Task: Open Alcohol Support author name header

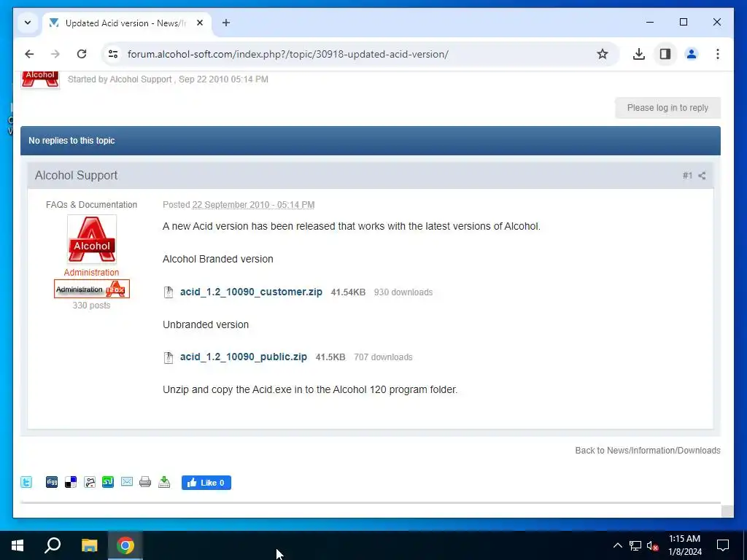Action: pos(76,175)
